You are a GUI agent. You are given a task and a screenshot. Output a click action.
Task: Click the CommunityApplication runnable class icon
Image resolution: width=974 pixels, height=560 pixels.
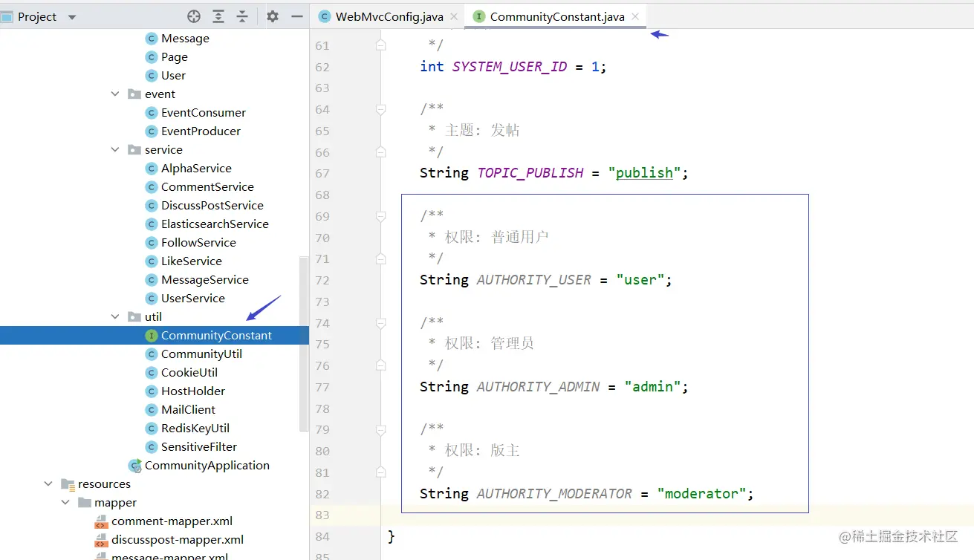tap(134, 466)
